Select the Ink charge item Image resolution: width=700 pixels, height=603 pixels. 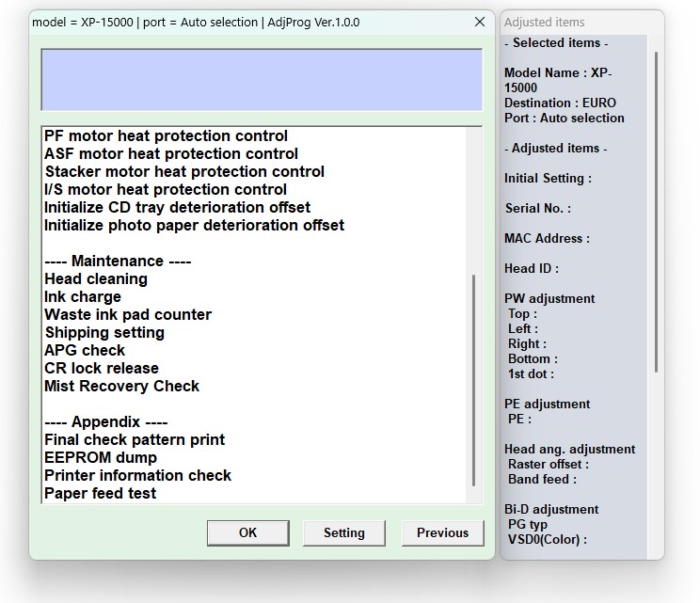[x=83, y=296]
